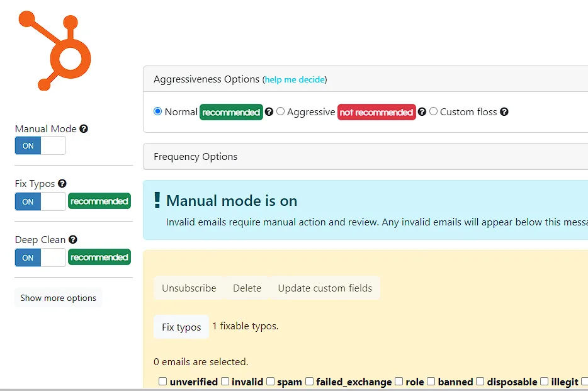
Task: Open help icon beside Manual Mode
Action: point(84,129)
